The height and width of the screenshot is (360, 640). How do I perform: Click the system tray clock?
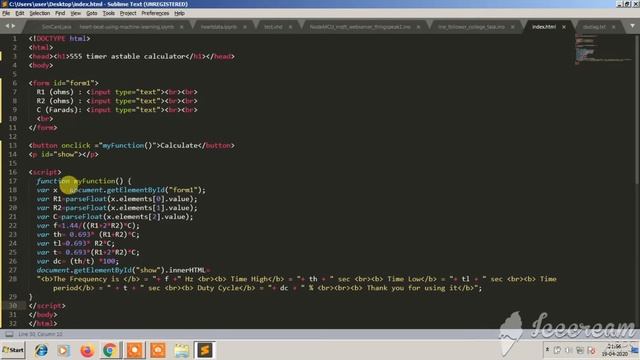614,350
